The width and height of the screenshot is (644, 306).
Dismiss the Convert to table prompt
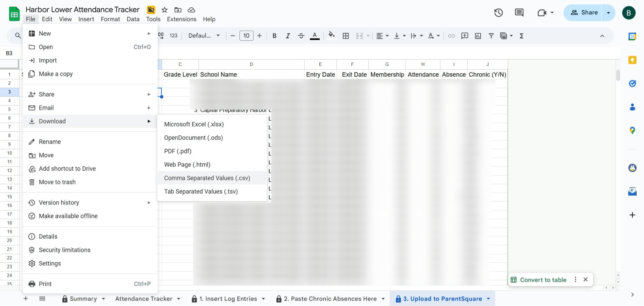(586, 279)
